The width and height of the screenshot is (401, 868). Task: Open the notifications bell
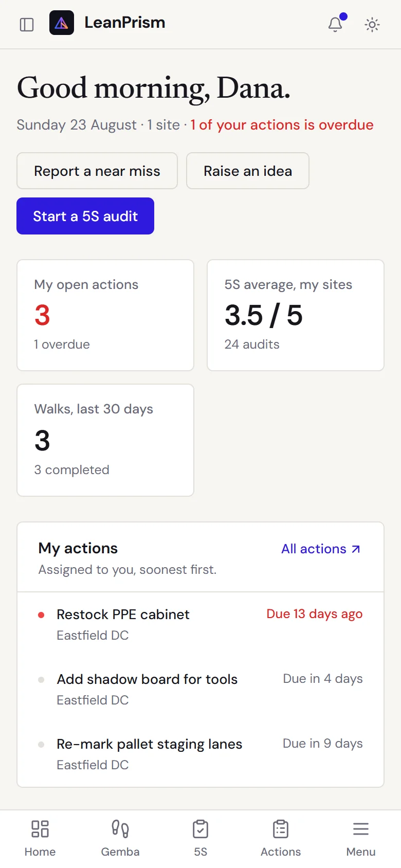click(335, 25)
